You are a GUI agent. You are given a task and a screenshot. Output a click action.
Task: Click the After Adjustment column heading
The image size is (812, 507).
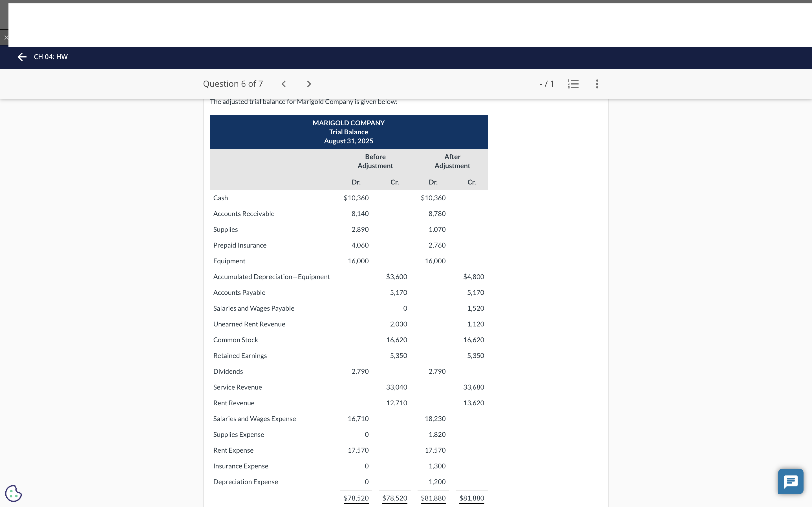(452, 161)
